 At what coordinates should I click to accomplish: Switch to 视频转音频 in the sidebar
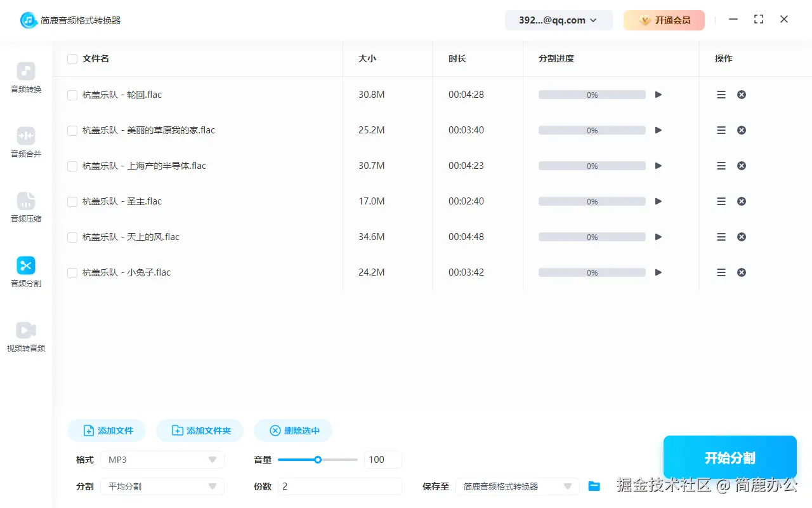(26, 337)
